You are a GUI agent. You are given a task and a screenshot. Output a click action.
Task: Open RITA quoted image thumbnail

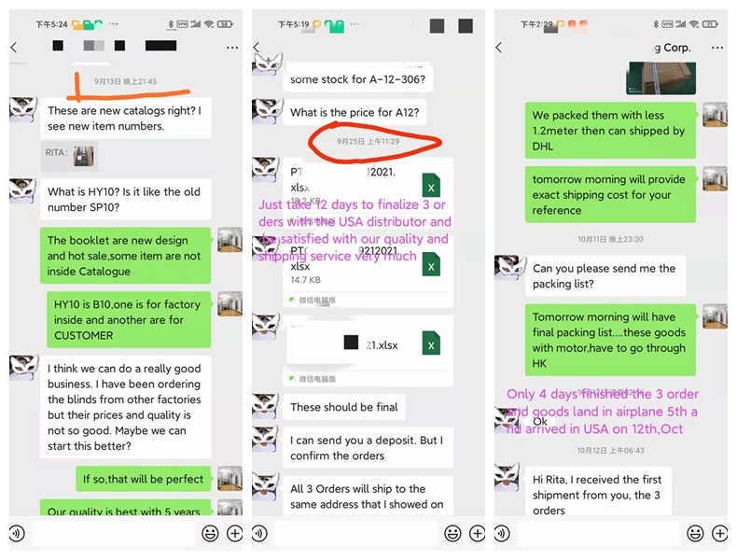[84, 156]
